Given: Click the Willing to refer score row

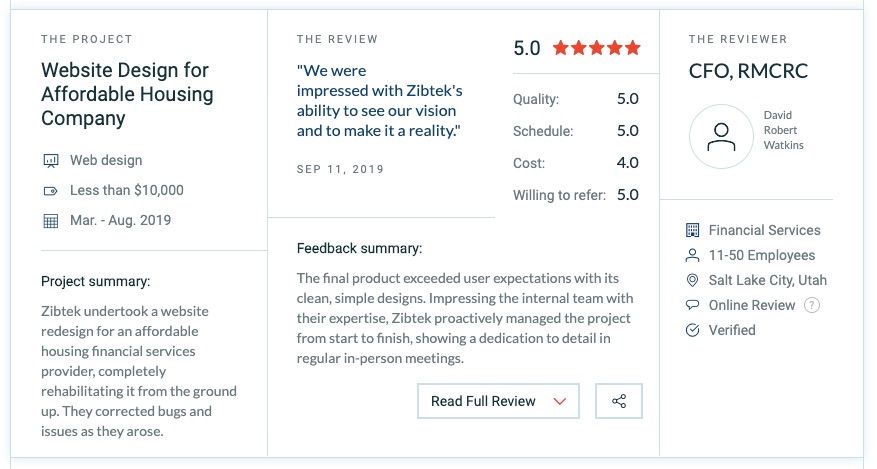Looking at the screenshot, I should coord(576,195).
